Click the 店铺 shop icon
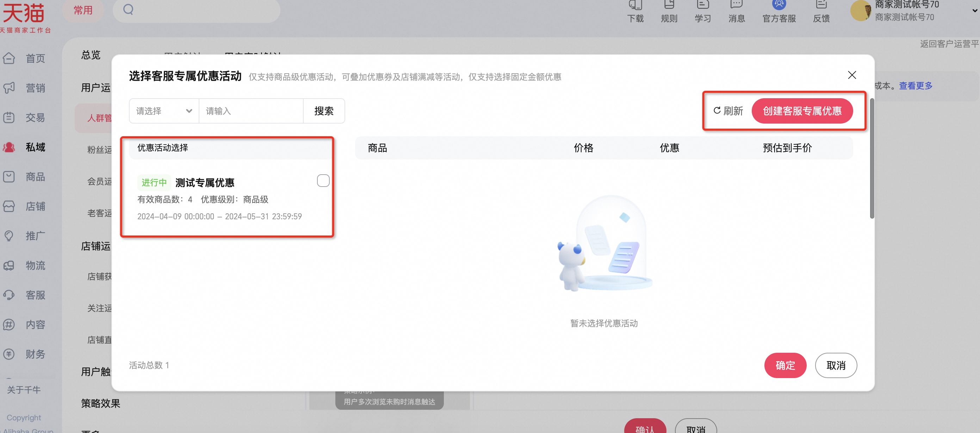The image size is (980, 433). coord(9,206)
